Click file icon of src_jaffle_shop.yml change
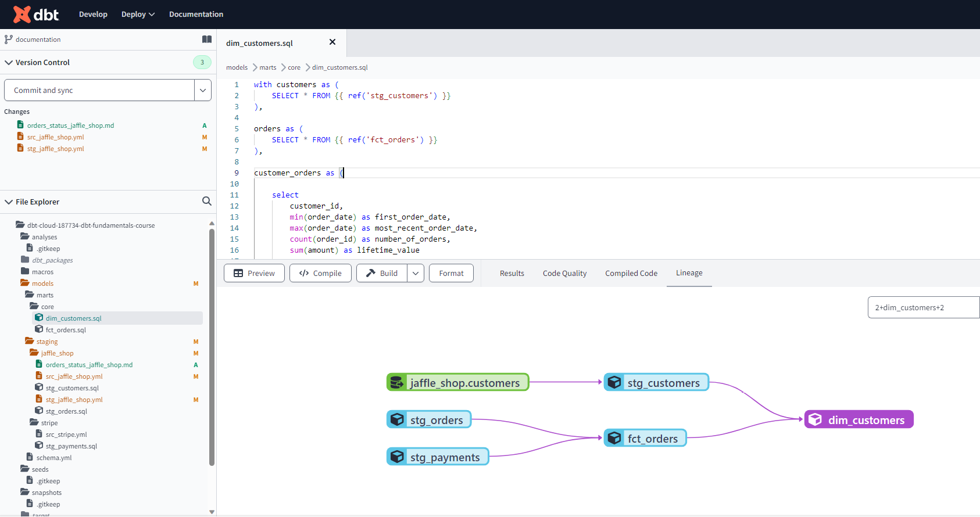Image resolution: width=980 pixels, height=517 pixels. pyautogui.click(x=20, y=137)
